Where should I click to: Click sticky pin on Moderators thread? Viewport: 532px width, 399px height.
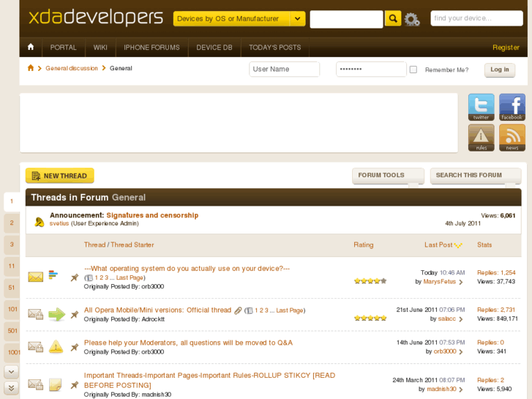75,347
